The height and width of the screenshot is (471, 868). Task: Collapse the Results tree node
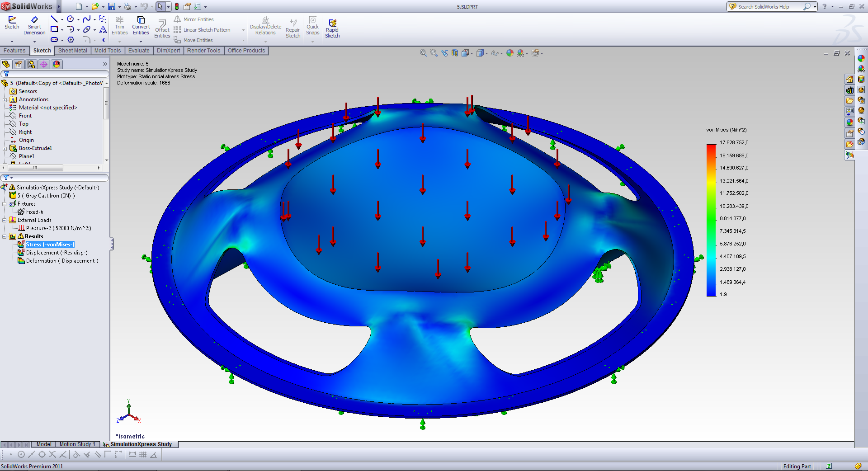5,236
